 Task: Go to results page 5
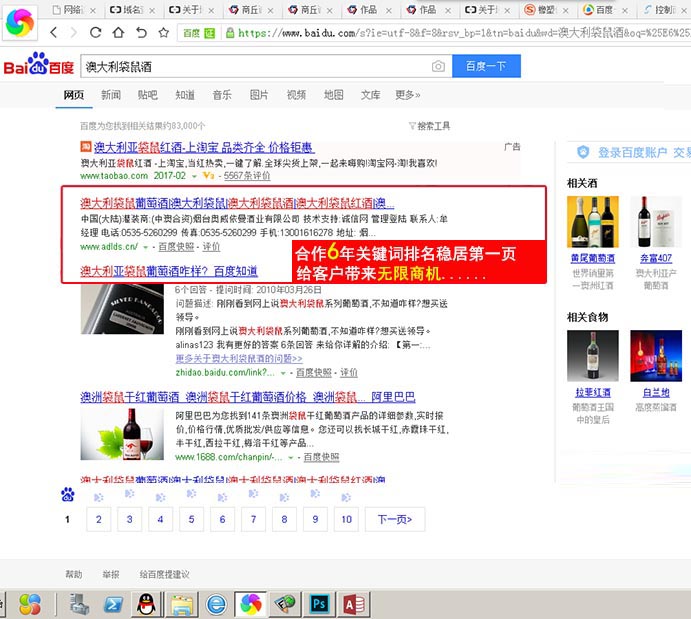[191, 519]
